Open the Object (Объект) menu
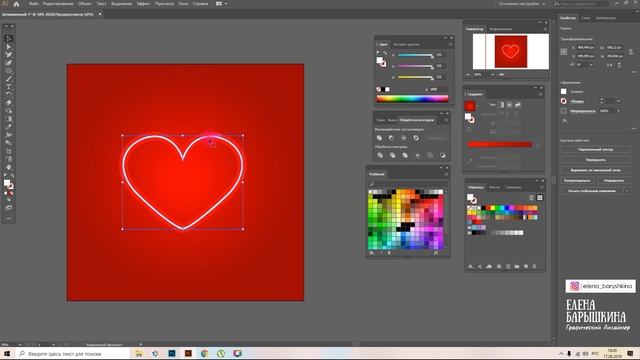640x360 pixels. [x=84, y=4]
